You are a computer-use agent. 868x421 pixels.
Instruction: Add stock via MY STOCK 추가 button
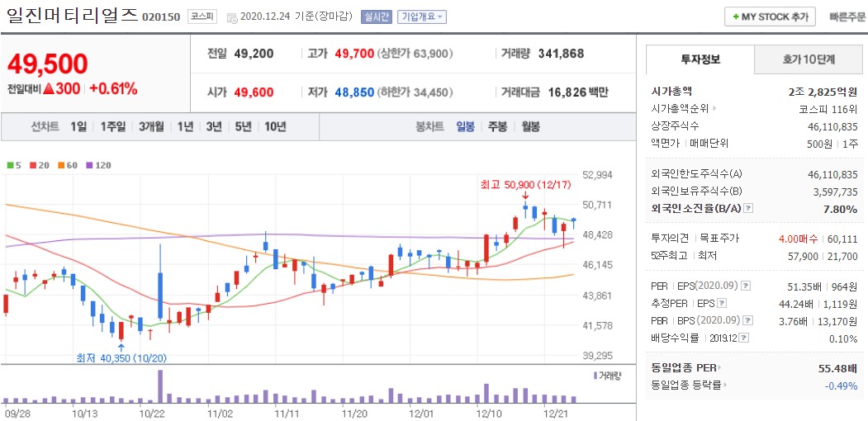tap(770, 17)
